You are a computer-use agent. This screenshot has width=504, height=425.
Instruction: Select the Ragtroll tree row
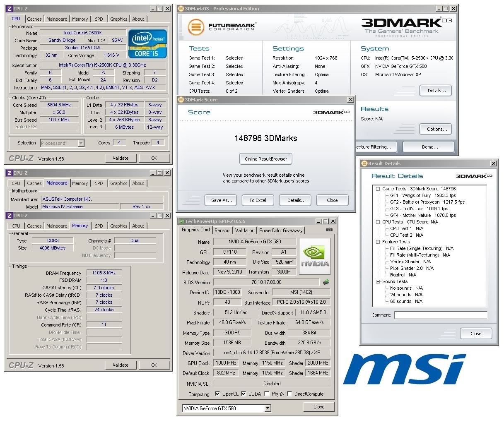point(403,275)
